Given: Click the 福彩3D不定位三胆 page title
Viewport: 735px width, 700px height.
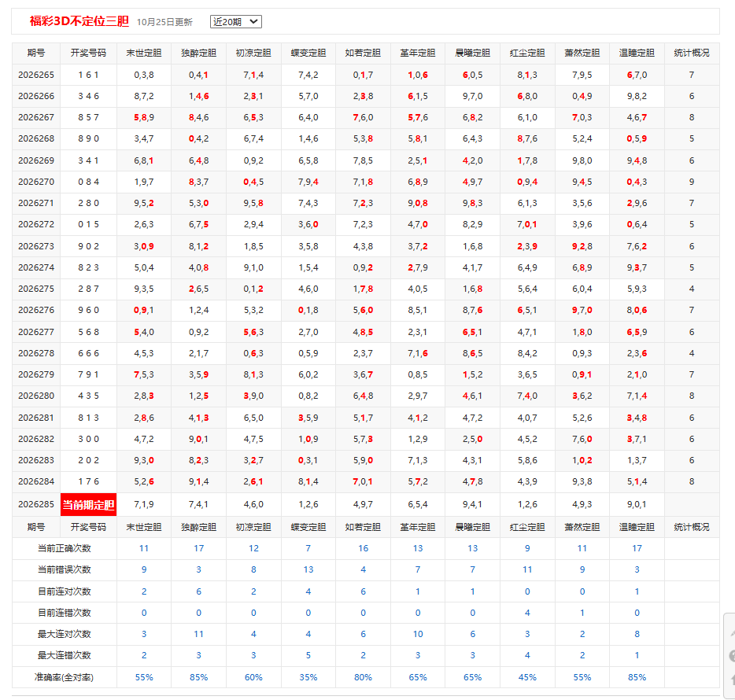Looking at the screenshot, I should pyautogui.click(x=79, y=21).
